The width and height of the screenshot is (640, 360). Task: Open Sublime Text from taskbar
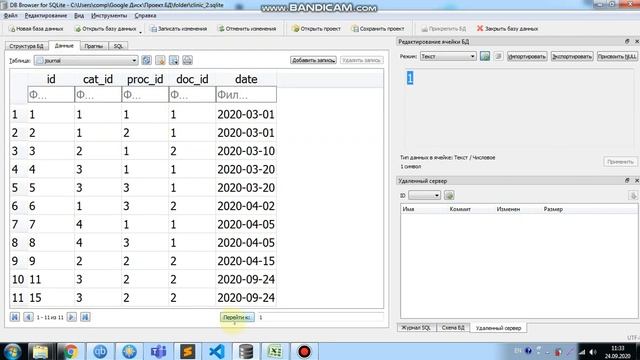pos(187,351)
